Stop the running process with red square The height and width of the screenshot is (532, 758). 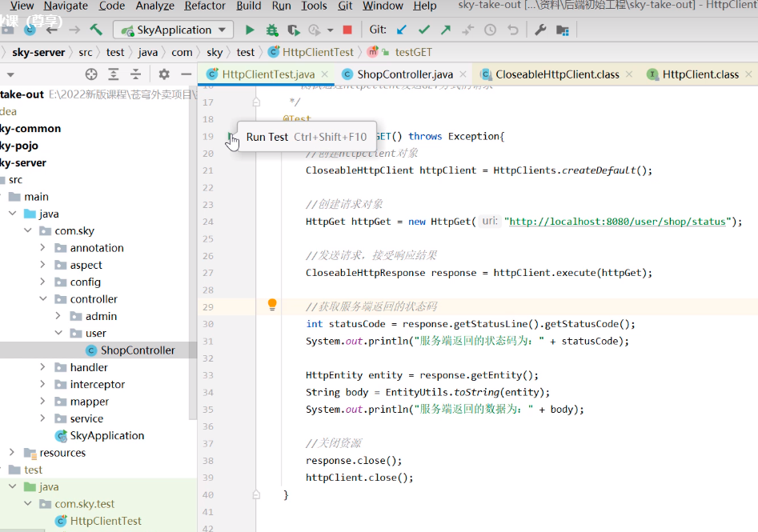tap(347, 30)
